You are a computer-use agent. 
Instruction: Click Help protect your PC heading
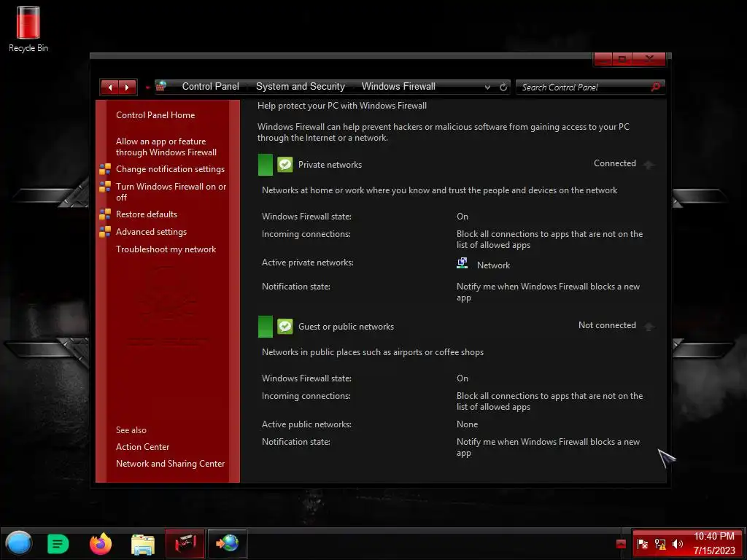coord(341,106)
